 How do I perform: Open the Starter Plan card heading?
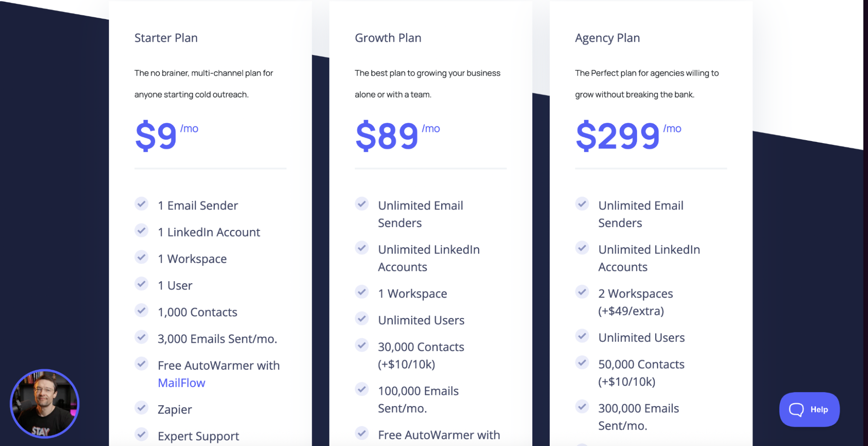tap(165, 38)
